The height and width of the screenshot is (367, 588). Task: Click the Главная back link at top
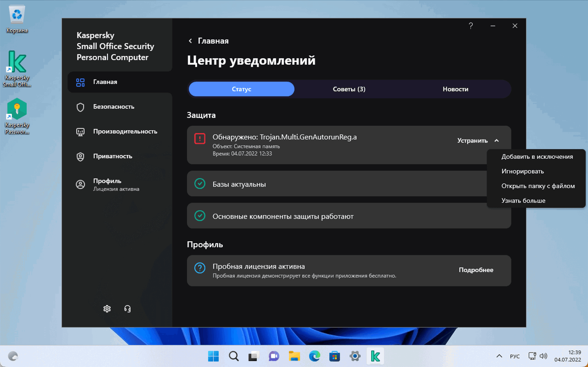(213, 41)
